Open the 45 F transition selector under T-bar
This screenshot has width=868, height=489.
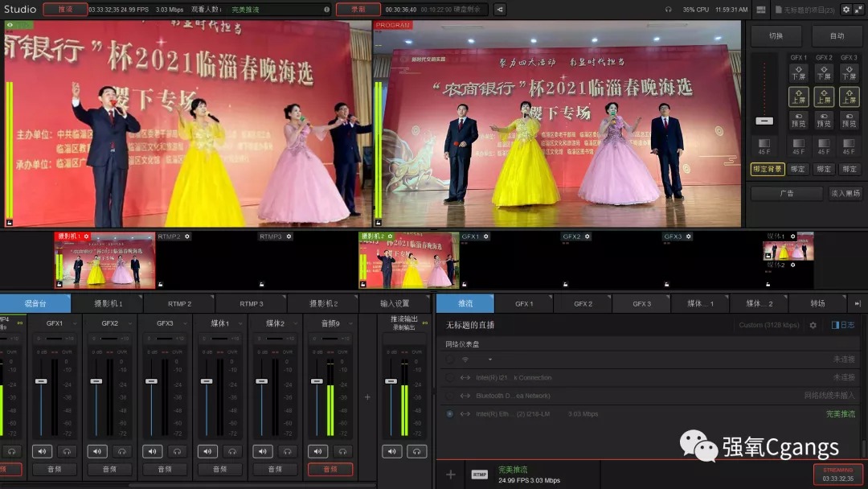(764, 146)
